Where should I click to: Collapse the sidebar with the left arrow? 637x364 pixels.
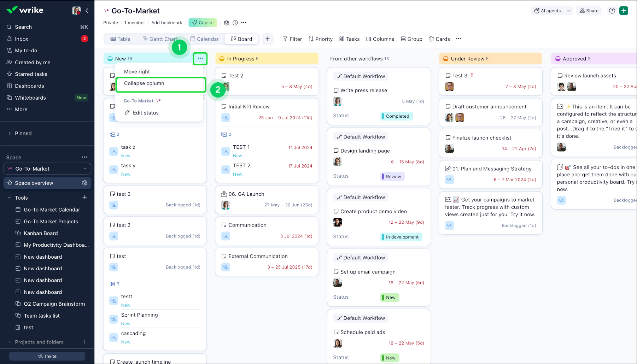click(87, 11)
